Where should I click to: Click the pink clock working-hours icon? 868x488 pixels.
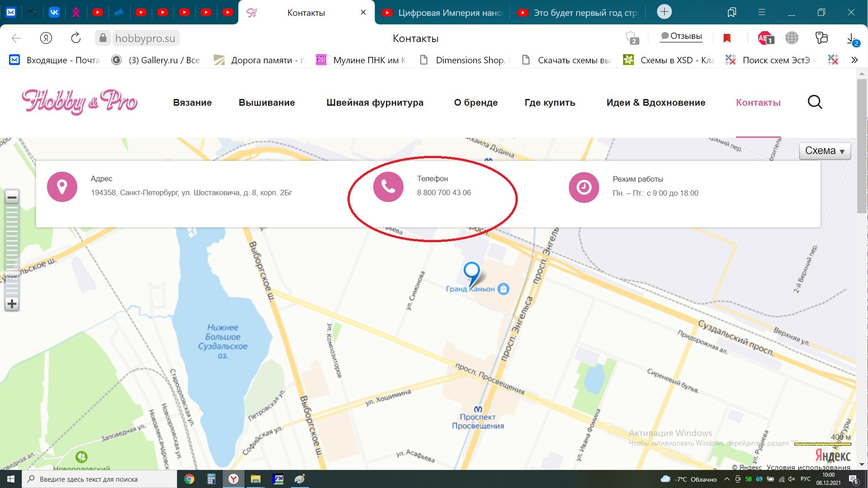[584, 187]
